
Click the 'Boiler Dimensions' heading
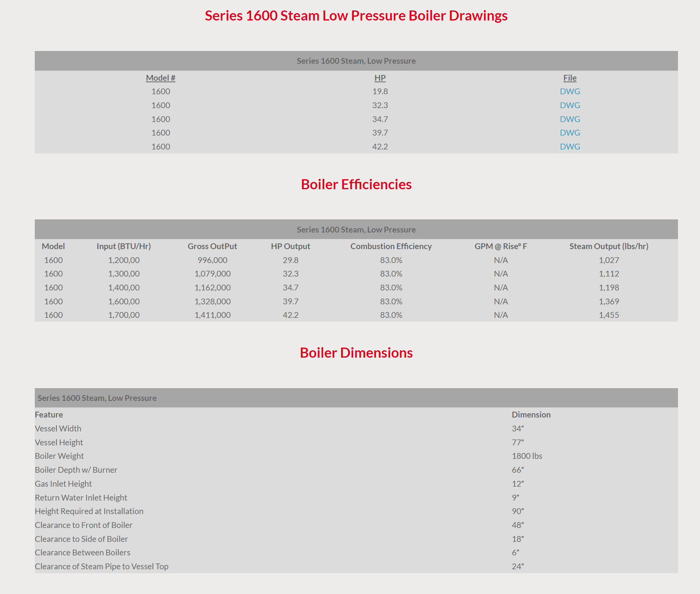coord(356,353)
